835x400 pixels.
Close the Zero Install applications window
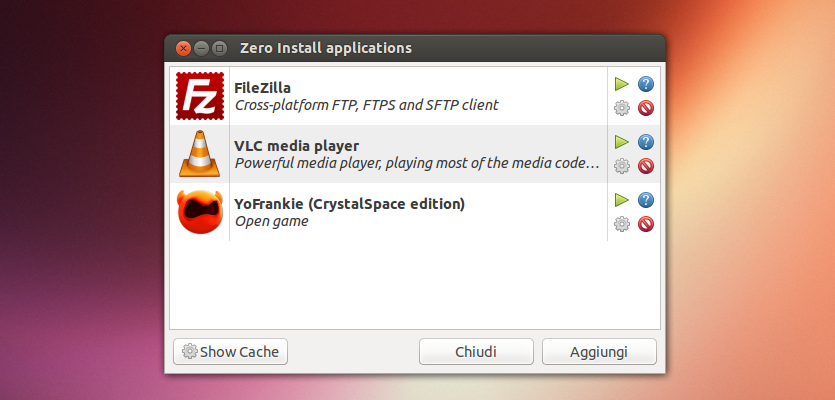click(x=183, y=48)
